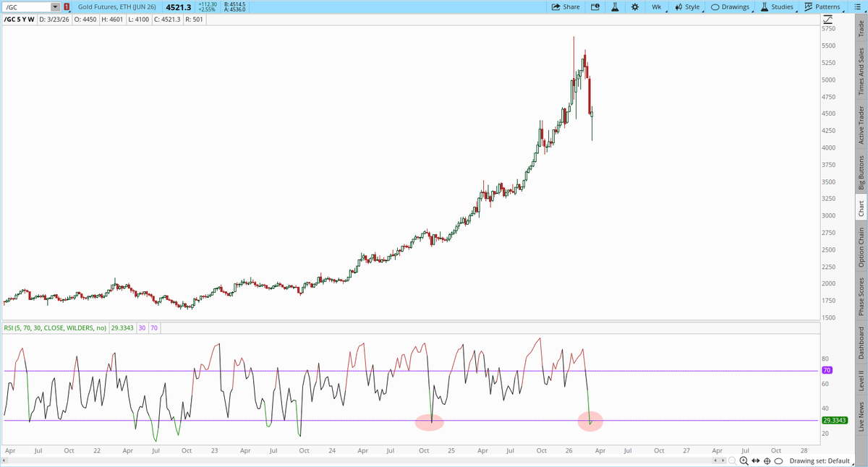The image size is (868, 467).
Task: Open the Drawing set: Default dropdown
Action: (x=822, y=460)
